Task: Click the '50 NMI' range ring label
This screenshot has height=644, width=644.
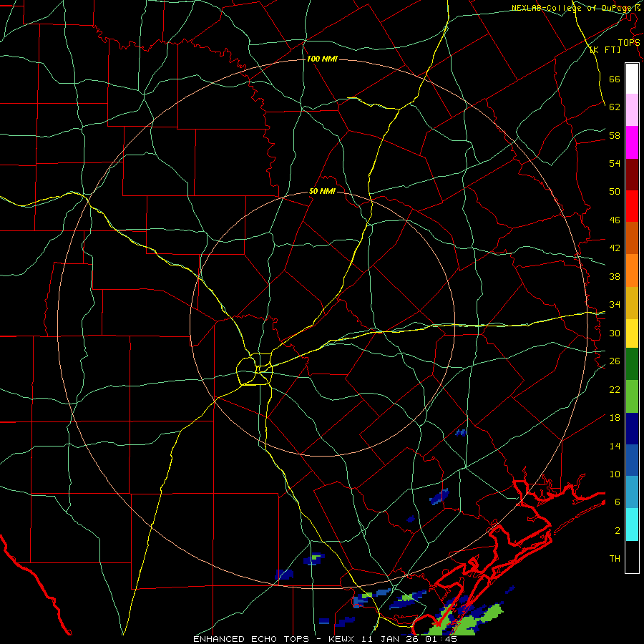Action: [322, 191]
